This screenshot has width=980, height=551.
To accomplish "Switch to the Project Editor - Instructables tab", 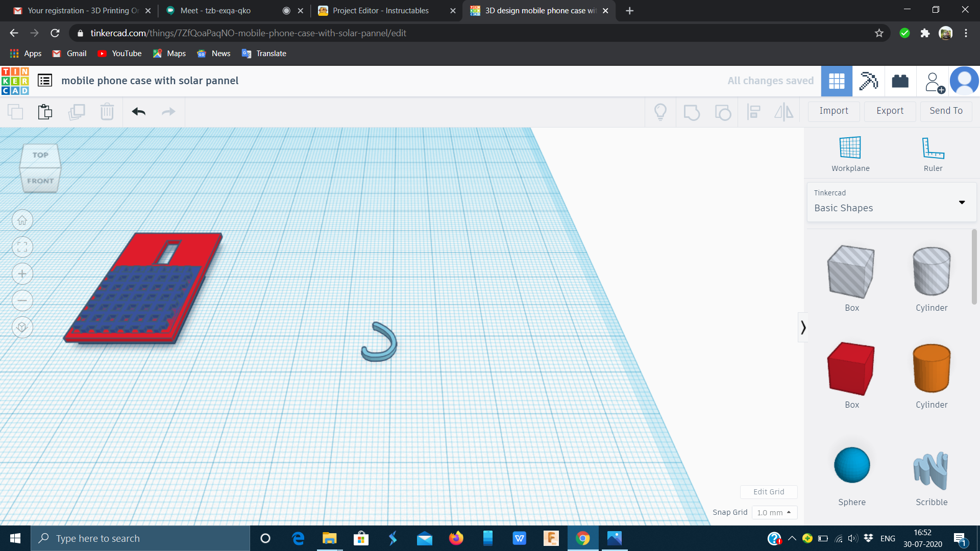I will 380,10.
